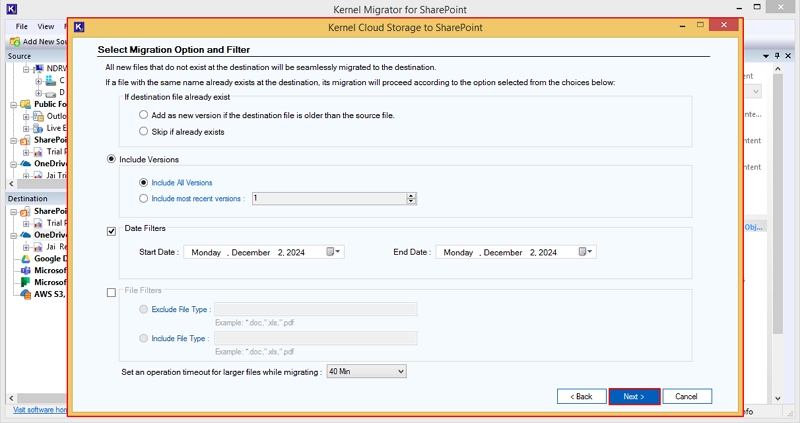
Task: Click the Add New Source toolbar icon
Action: point(15,41)
